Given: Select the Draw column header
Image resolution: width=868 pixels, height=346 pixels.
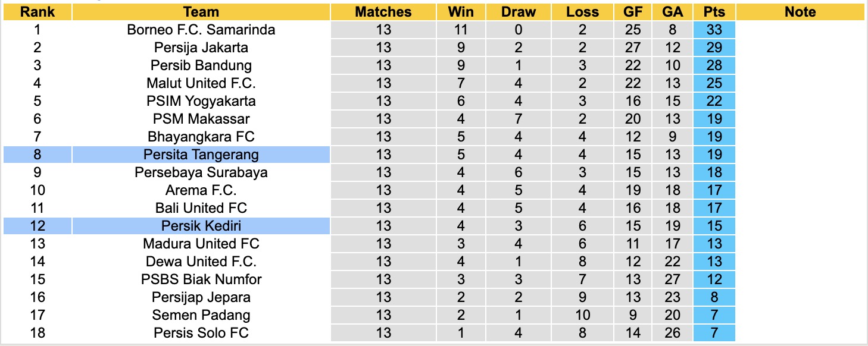Looking at the screenshot, I should coord(518,12).
